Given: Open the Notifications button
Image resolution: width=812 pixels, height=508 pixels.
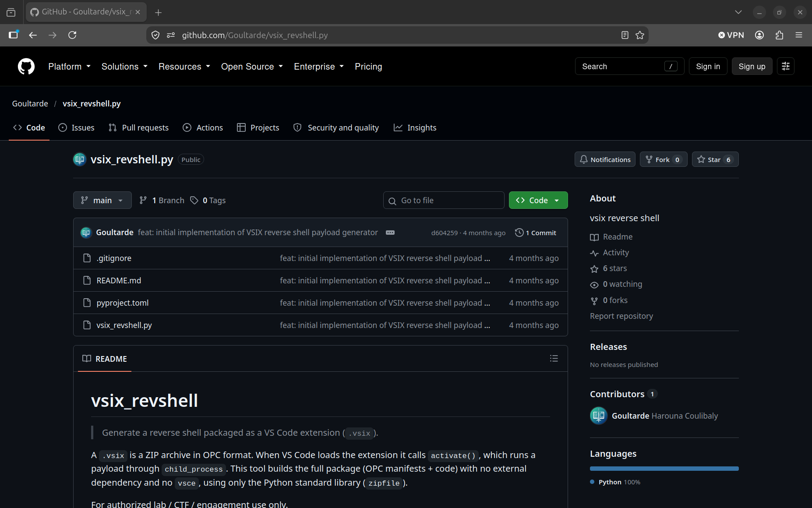Looking at the screenshot, I should click(605, 159).
